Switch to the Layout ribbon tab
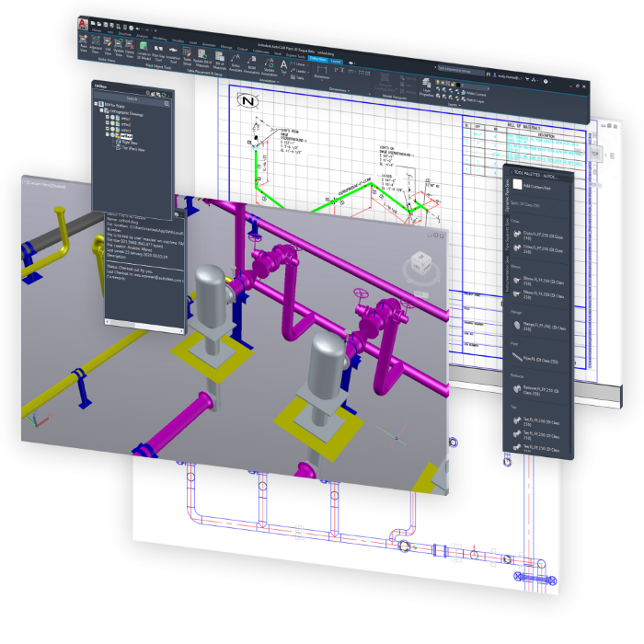The image size is (644, 644). coord(336,62)
